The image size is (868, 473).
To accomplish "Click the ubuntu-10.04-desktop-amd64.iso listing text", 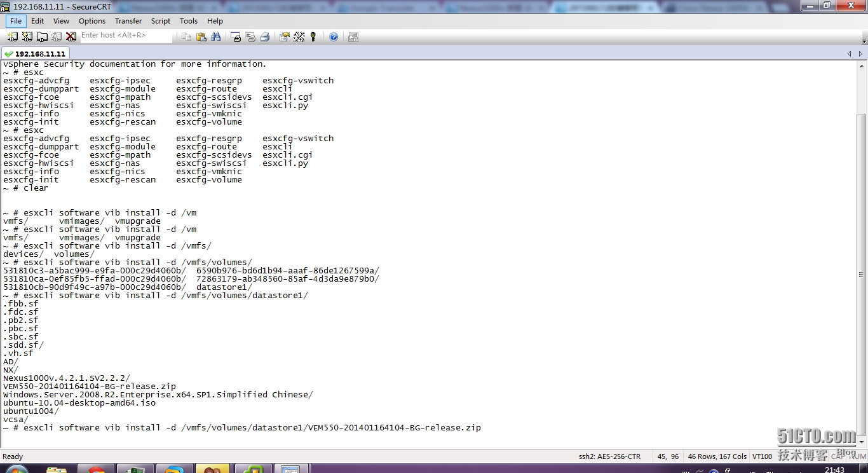I will [x=79, y=403].
